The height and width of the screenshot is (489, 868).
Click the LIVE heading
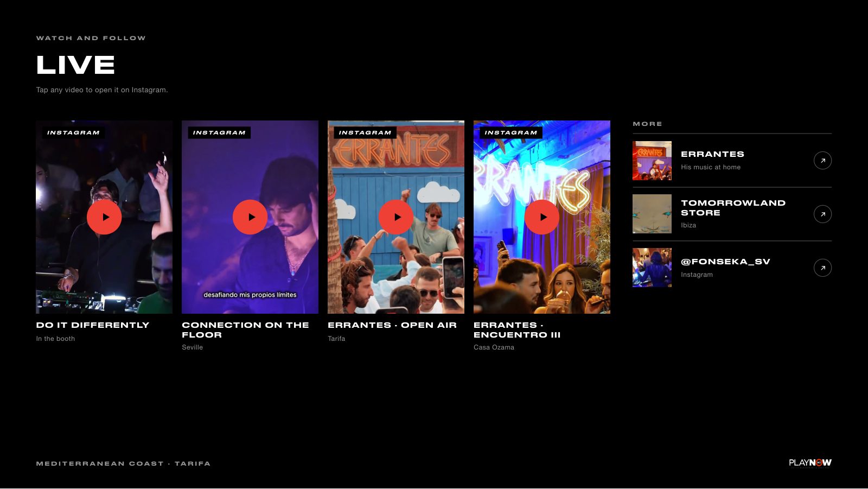coord(75,65)
